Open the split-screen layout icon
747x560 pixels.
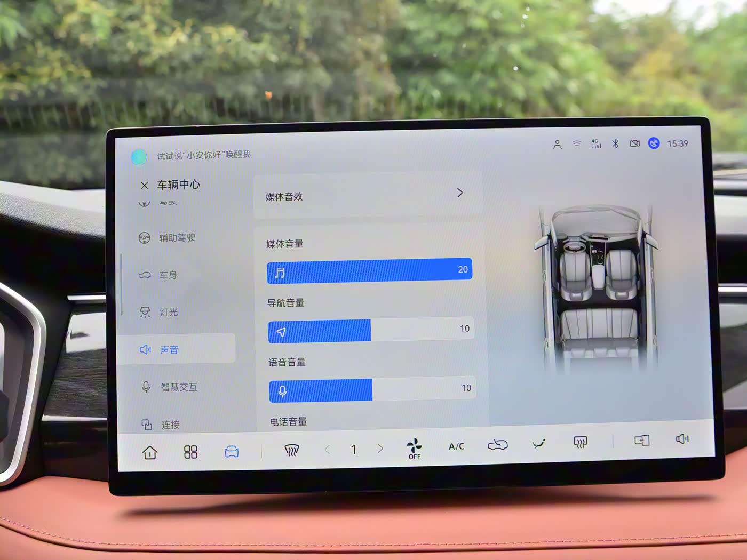point(641,440)
